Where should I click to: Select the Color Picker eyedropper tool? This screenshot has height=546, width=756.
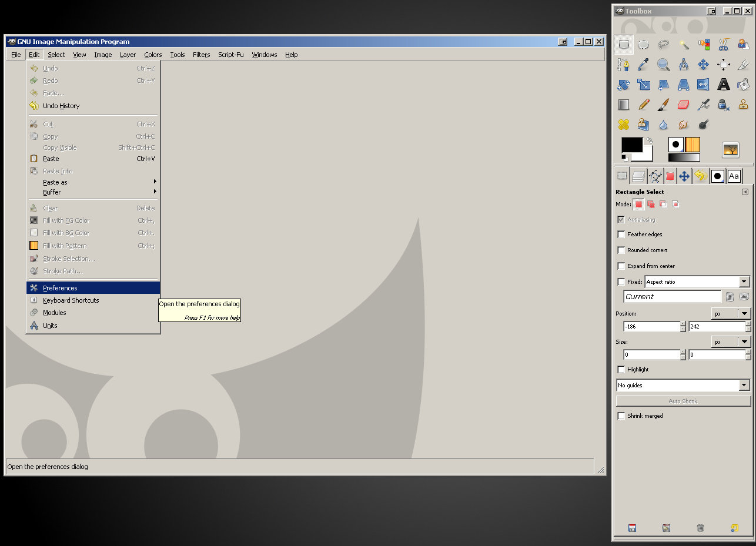[644, 65]
